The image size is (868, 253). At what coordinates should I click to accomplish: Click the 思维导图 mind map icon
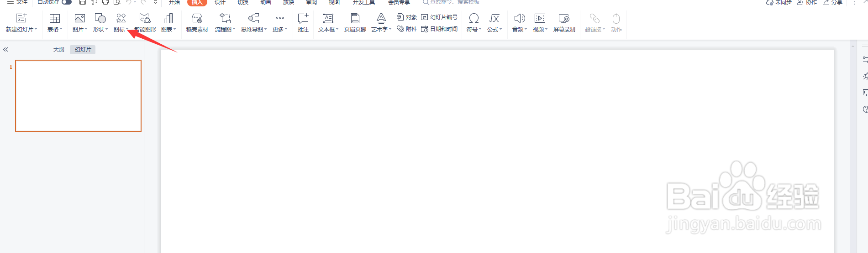click(254, 18)
